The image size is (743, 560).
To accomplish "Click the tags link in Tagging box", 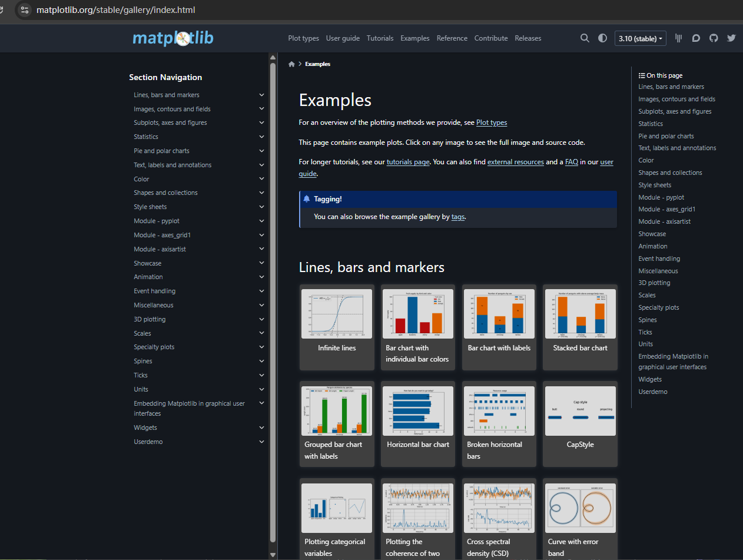I will pos(458,217).
